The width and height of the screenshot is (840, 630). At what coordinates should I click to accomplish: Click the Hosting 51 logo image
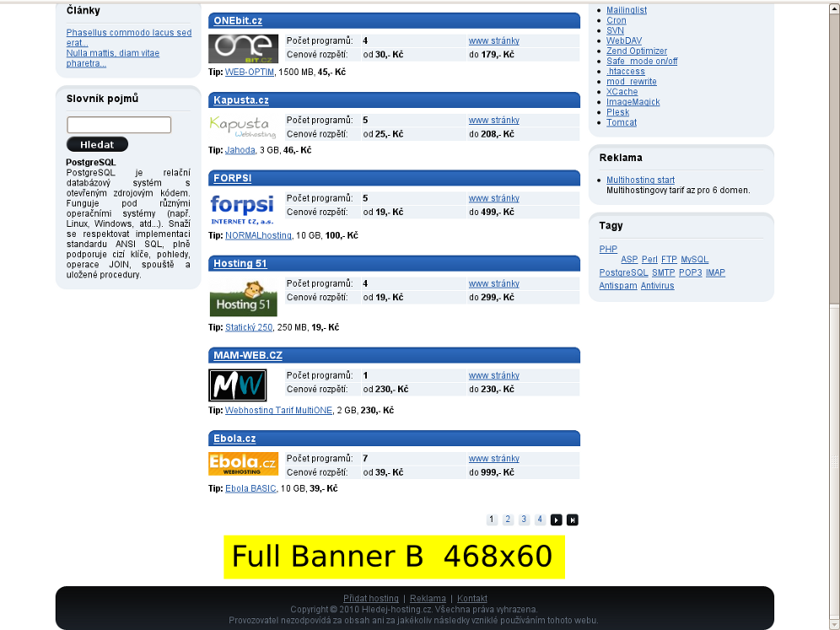pyautogui.click(x=243, y=298)
